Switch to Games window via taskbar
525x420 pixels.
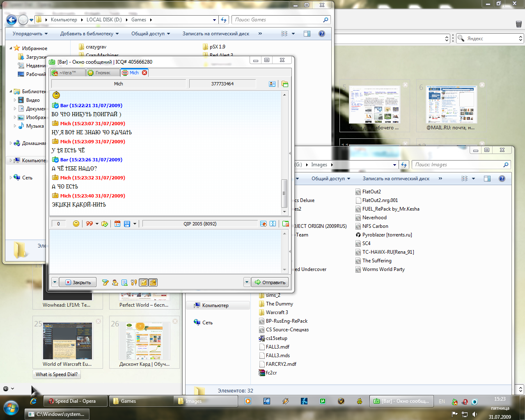(140, 401)
